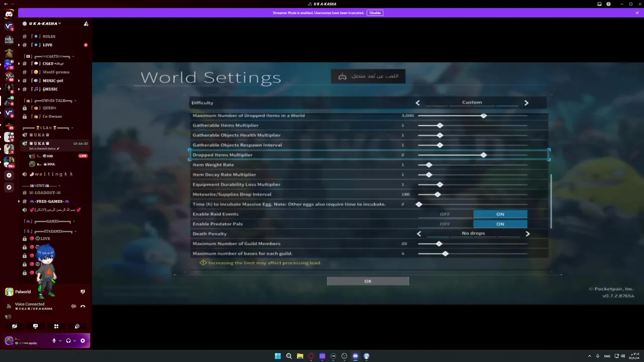Open File Explorer from the taskbar
Image resolution: width=644 pixels, height=362 pixels.
[x=300, y=356]
